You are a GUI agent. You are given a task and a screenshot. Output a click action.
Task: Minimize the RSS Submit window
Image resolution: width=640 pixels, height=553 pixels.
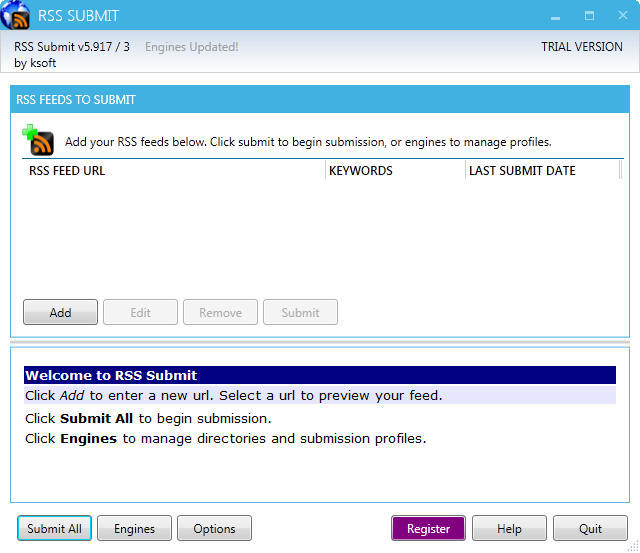point(555,16)
